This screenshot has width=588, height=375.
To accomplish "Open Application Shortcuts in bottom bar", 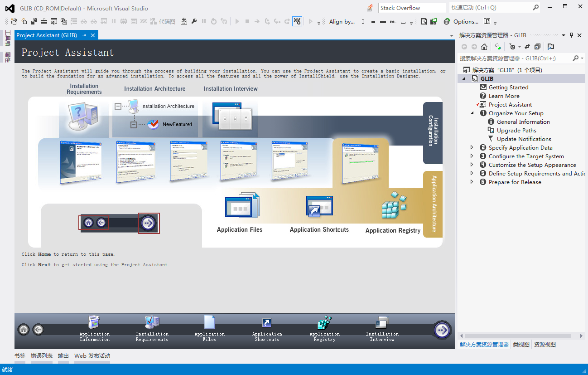I will (x=267, y=329).
